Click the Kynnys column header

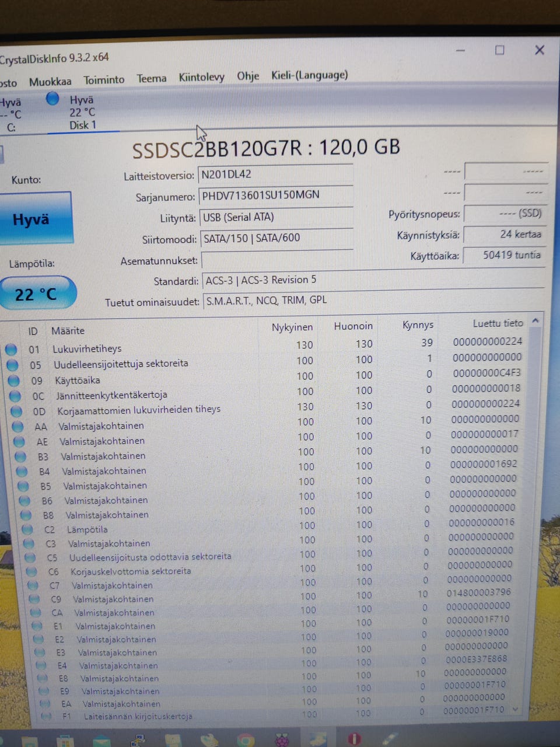[x=418, y=324]
